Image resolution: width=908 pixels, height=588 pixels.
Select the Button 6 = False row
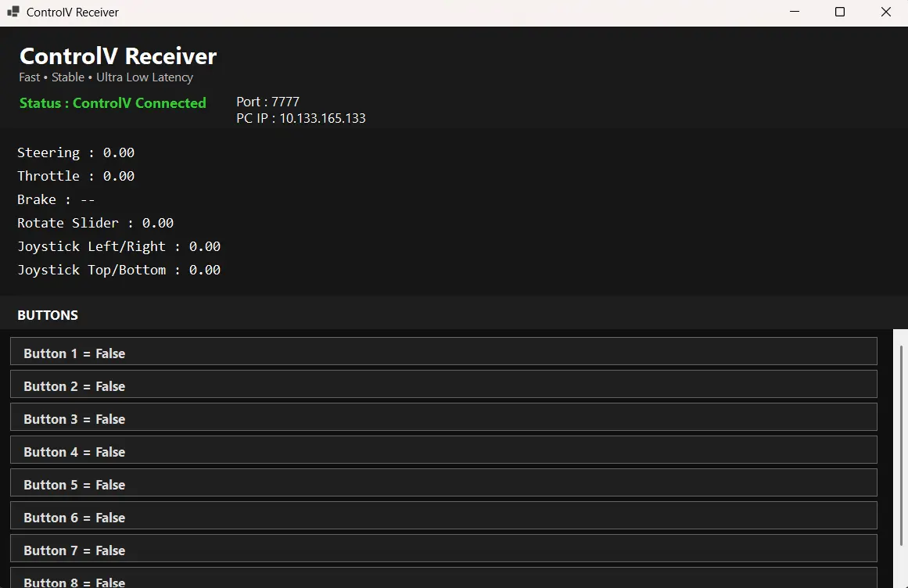(x=443, y=515)
